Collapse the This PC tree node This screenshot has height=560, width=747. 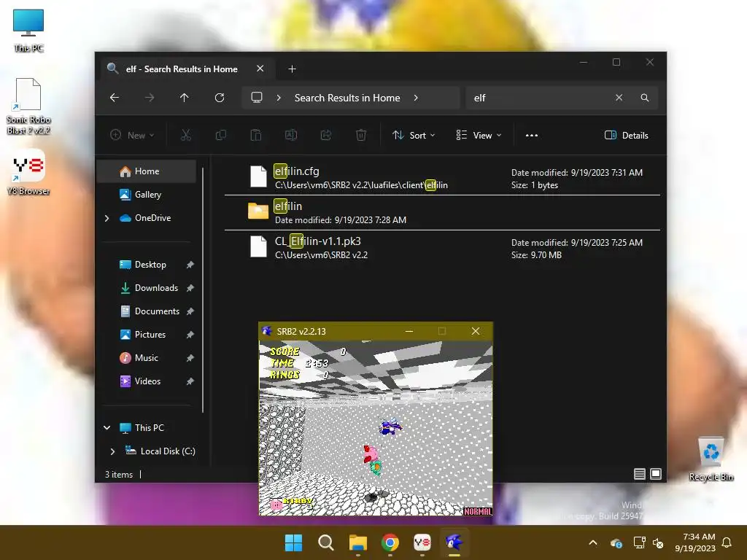[107, 427]
